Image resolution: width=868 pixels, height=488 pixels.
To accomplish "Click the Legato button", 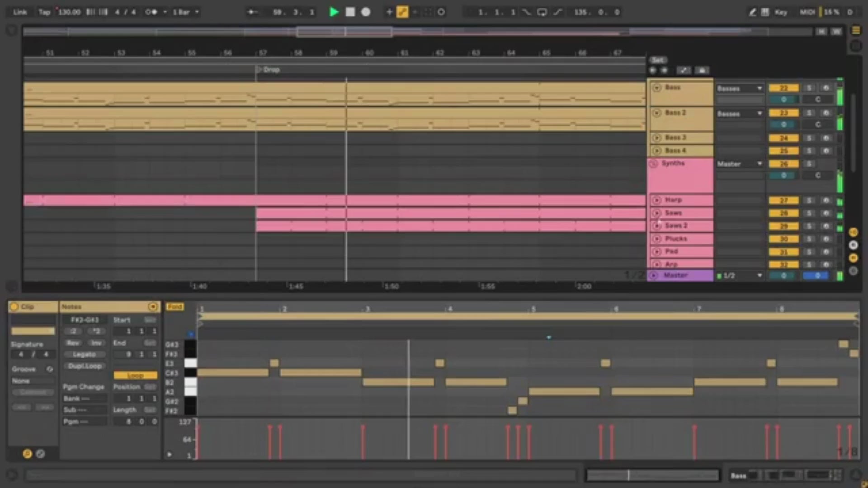I will pyautogui.click(x=85, y=355).
